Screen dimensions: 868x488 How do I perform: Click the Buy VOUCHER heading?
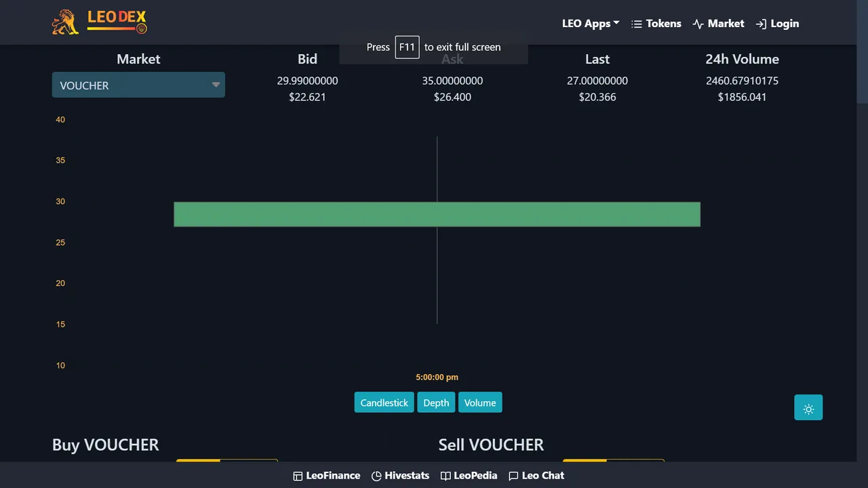coord(106,445)
